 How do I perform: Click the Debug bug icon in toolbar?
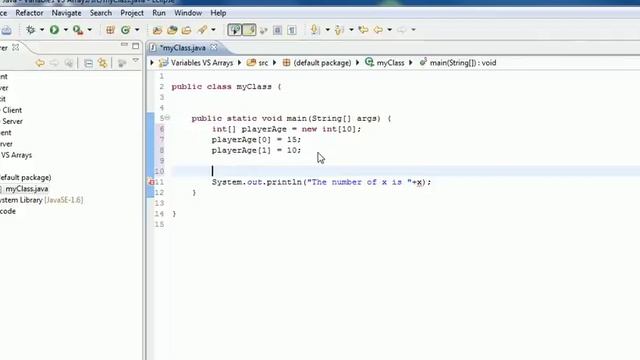tap(31, 30)
